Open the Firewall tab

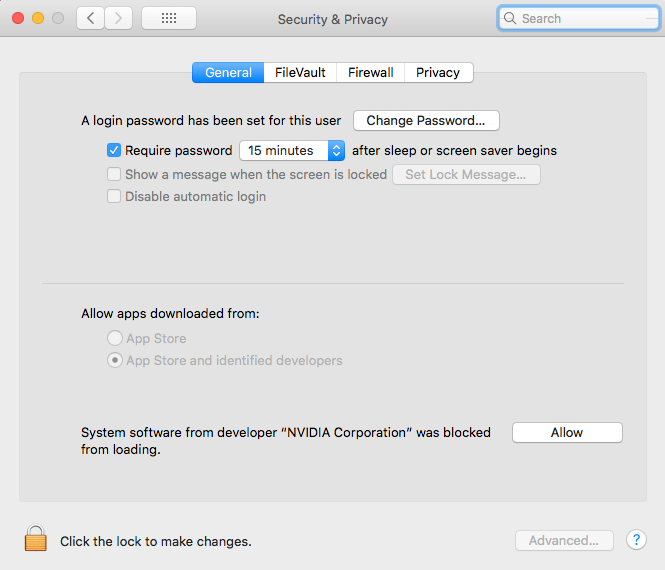370,73
